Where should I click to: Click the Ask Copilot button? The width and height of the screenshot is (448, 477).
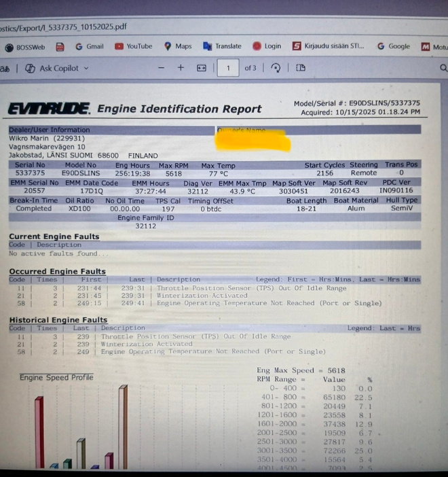point(52,69)
